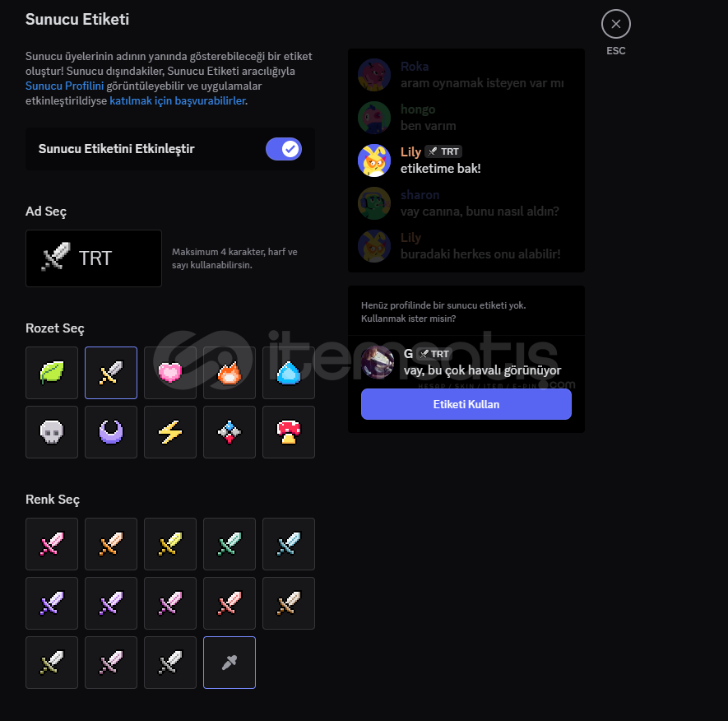This screenshot has width=728, height=721.
Task: Click the Etiketi Kullan button
Action: coord(466,404)
